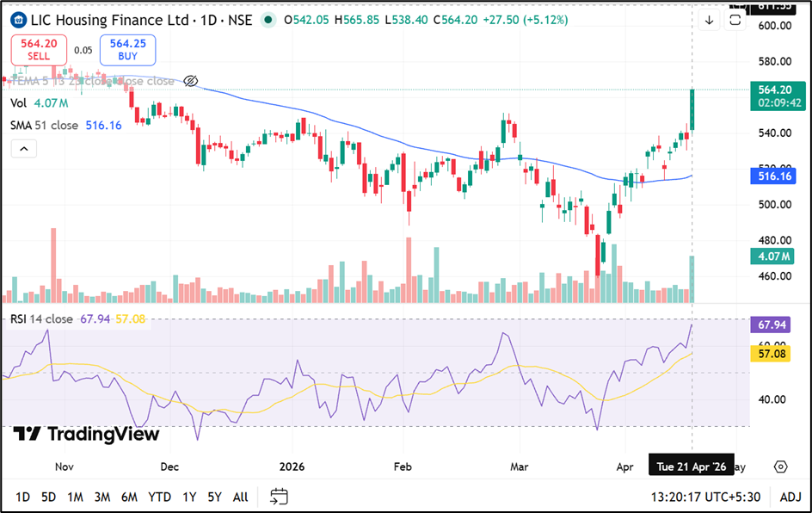Switch to the 5Y time range
Screen dimensions: 812x513
(215, 497)
